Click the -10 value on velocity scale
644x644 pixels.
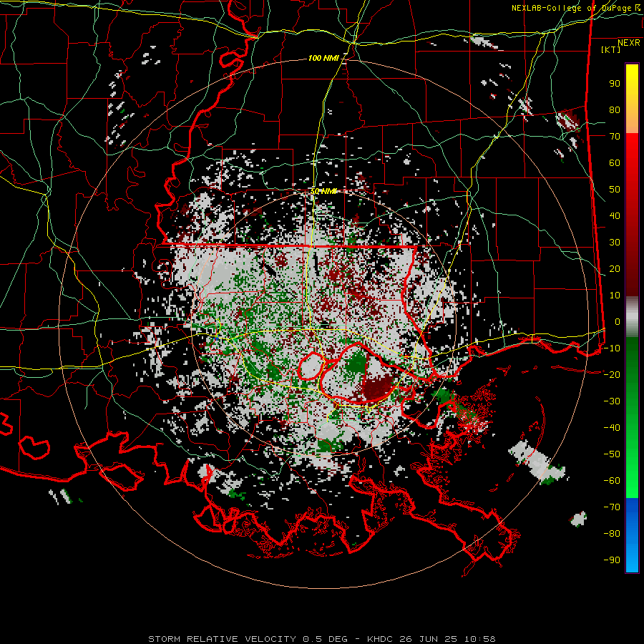tap(612, 348)
